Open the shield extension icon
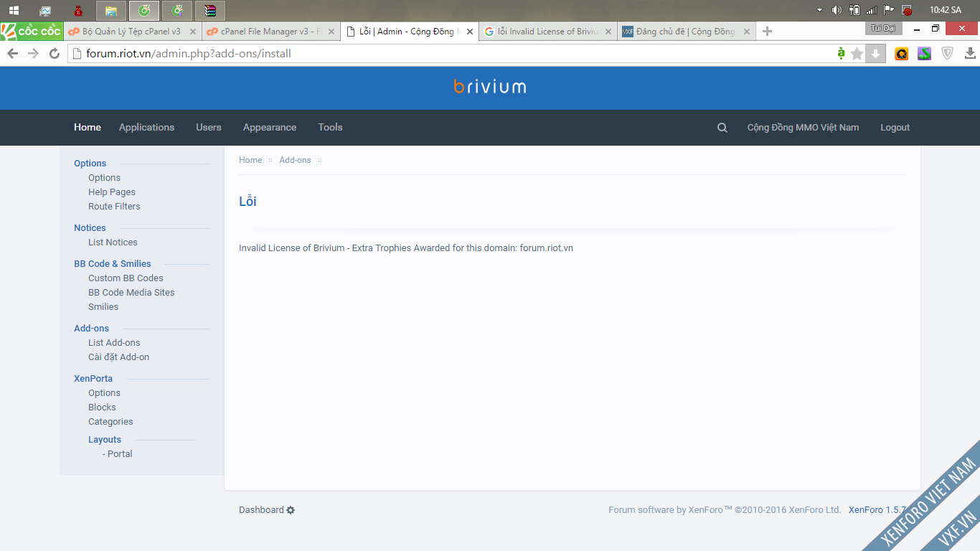This screenshot has width=980, height=551. (947, 53)
